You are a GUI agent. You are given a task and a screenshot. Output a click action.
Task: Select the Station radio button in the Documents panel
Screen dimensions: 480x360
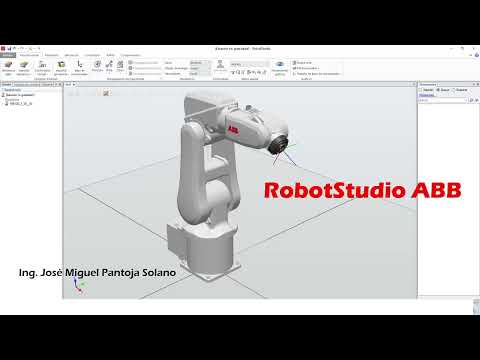(426, 90)
